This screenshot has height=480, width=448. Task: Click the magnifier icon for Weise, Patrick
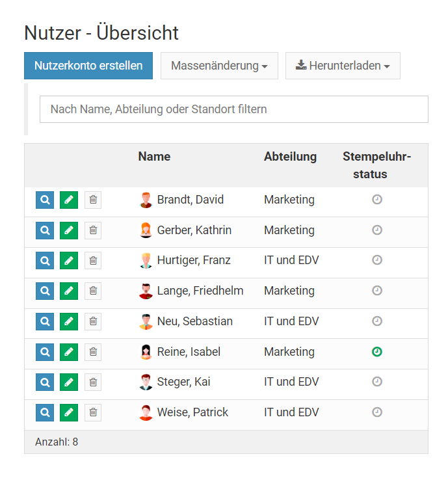[x=45, y=412]
